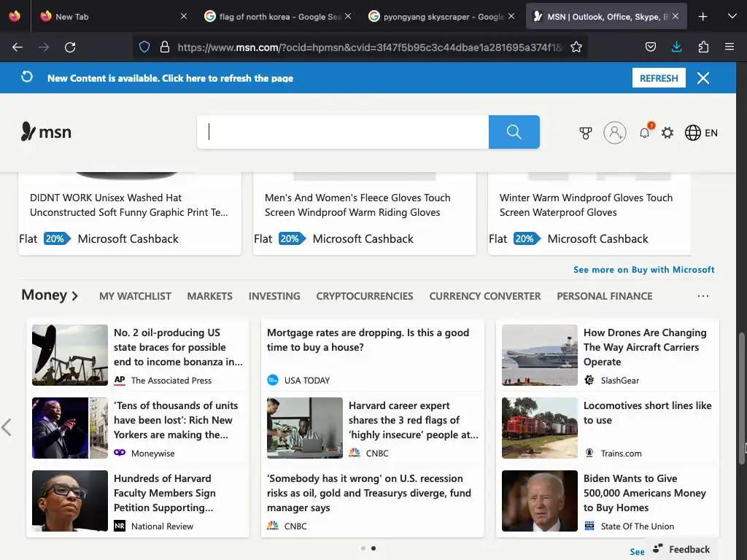Bookmark this page with the star icon

[x=576, y=47]
